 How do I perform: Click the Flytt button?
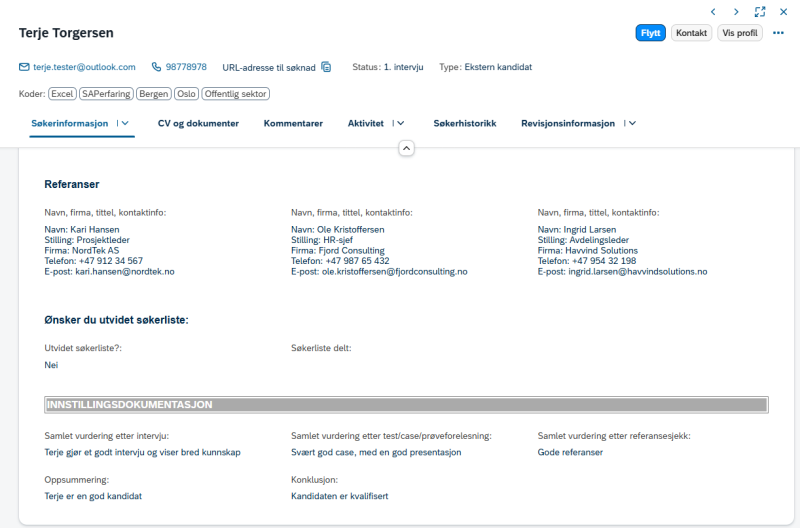[651, 33]
